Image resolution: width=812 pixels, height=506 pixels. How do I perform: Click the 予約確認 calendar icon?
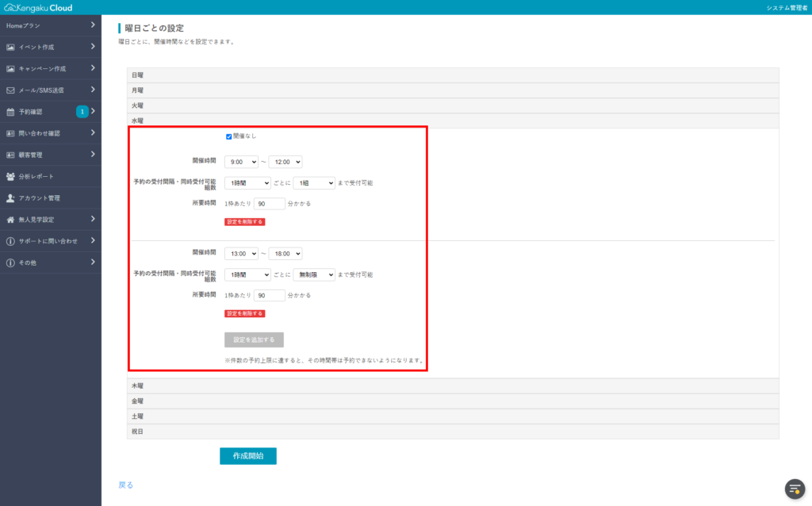coord(10,112)
